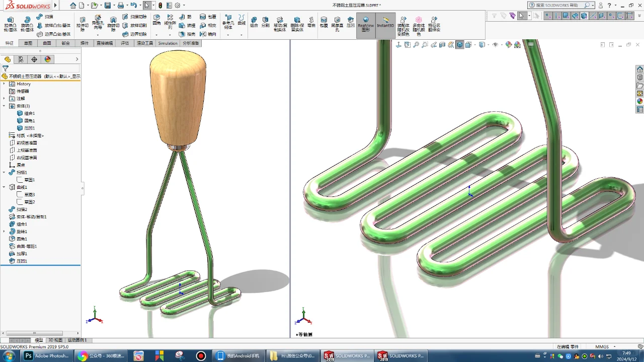
Task: Switch to the 评估 (Evaluate) tab
Action: click(x=125, y=43)
